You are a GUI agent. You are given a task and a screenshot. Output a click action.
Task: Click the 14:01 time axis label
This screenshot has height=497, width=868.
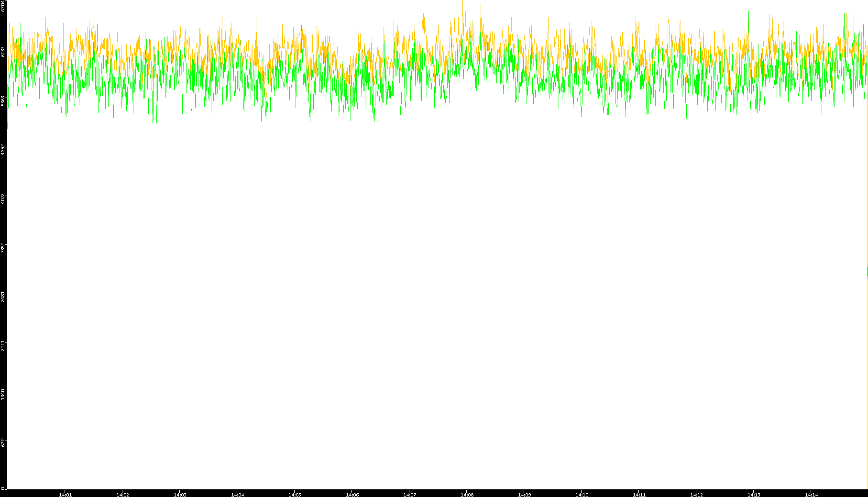(65, 494)
